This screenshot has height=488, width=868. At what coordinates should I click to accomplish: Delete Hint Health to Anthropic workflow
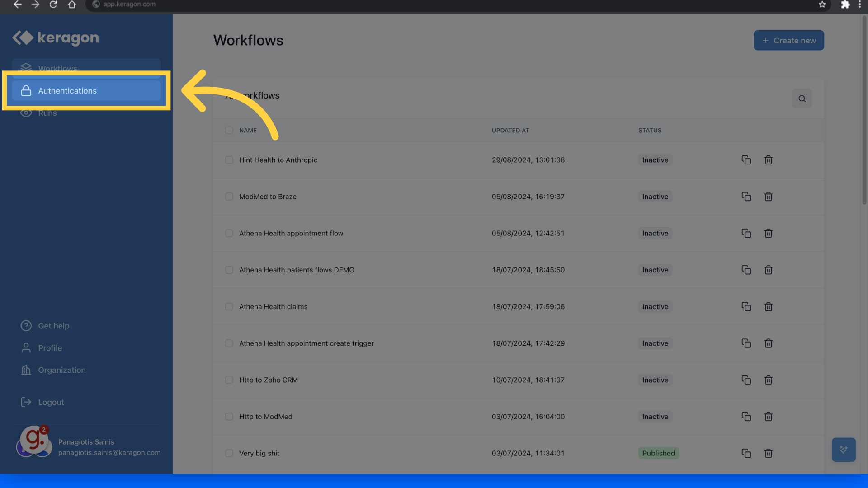click(x=768, y=160)
